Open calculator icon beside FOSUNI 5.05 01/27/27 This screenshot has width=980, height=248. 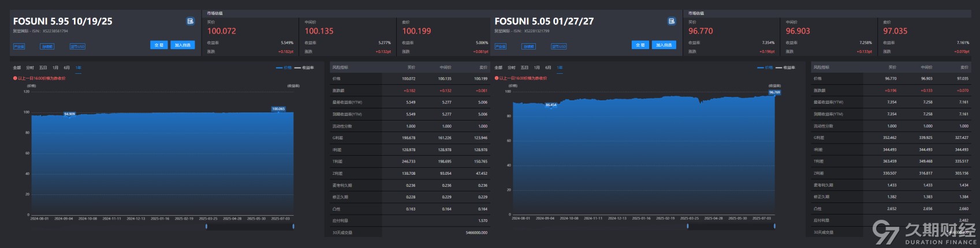672,21
